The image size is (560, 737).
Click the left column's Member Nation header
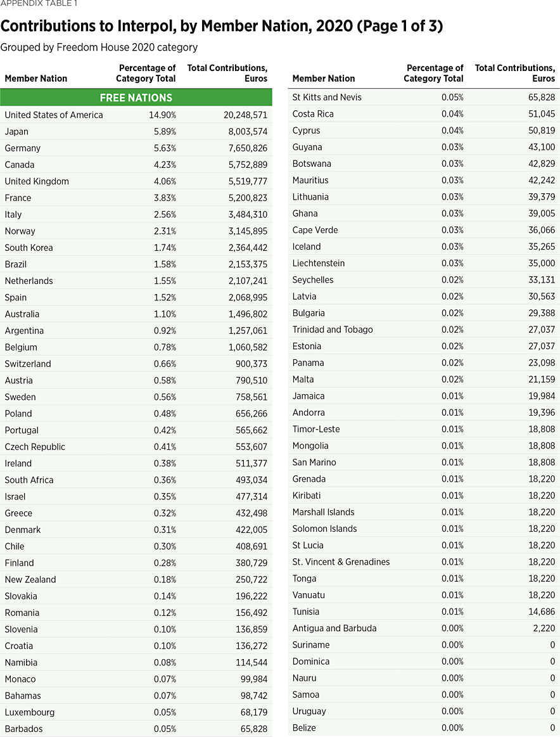(x=35, y=79)
